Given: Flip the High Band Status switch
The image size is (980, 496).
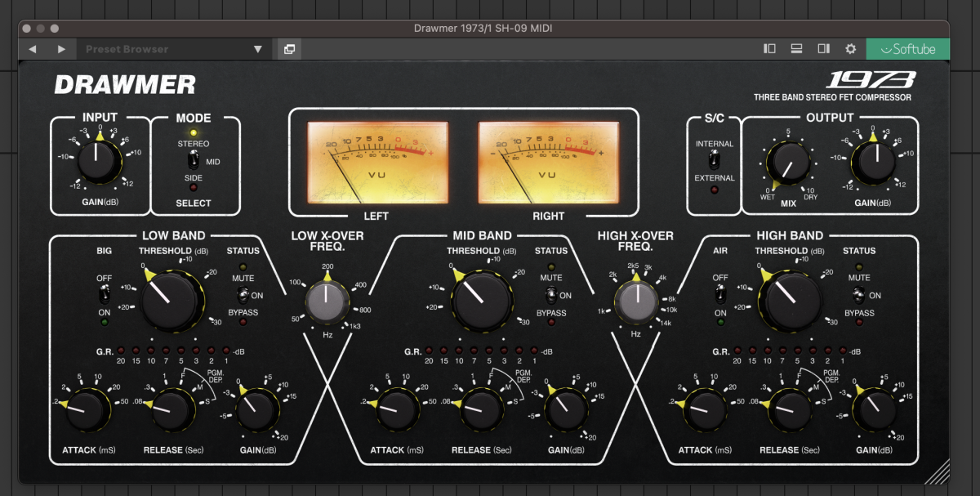Looking at the screenshot, I should pyautogui.click(x=860, y=295).
